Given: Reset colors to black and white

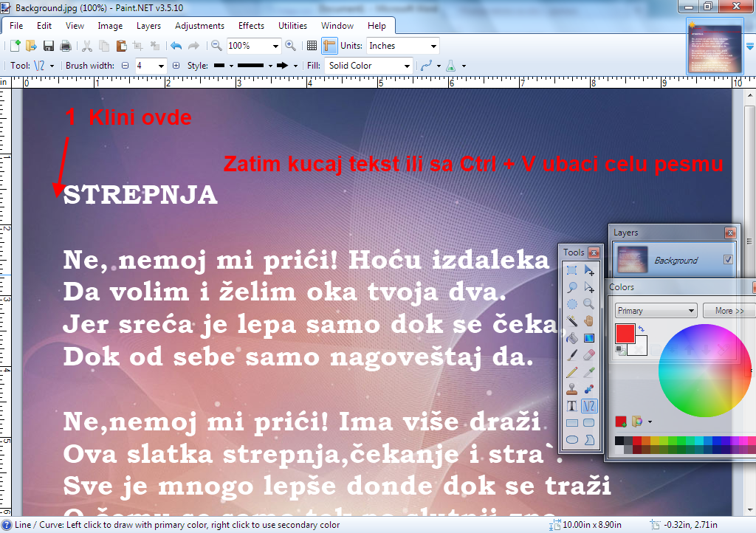Looking at the screenshot, I should point(619,350).
